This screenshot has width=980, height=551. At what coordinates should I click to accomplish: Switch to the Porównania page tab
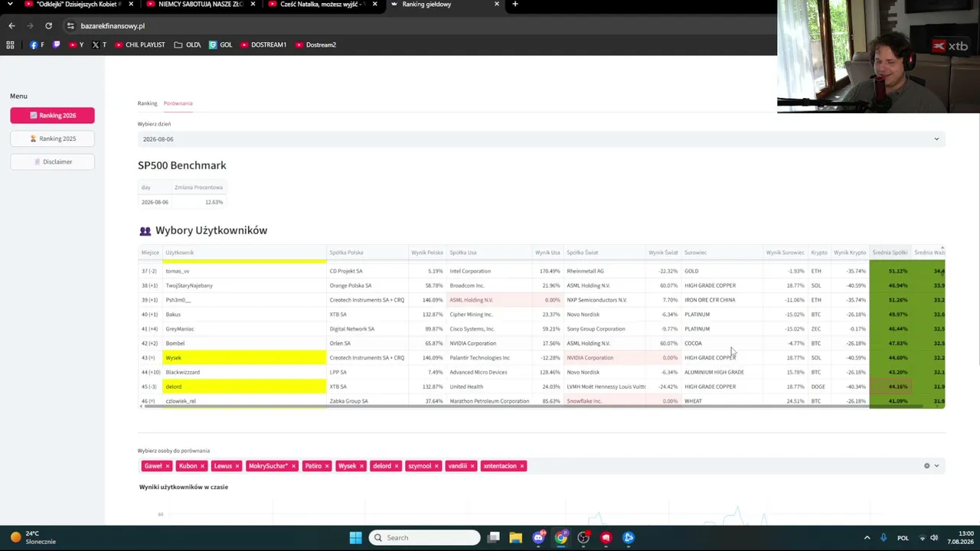point(178,103)
